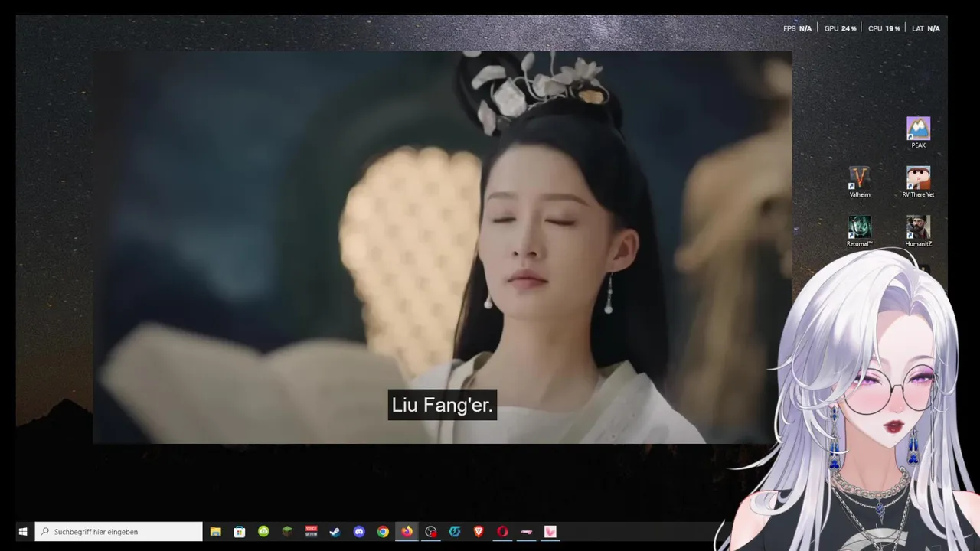Open Brave browser from the taskbar

point(479,531)
